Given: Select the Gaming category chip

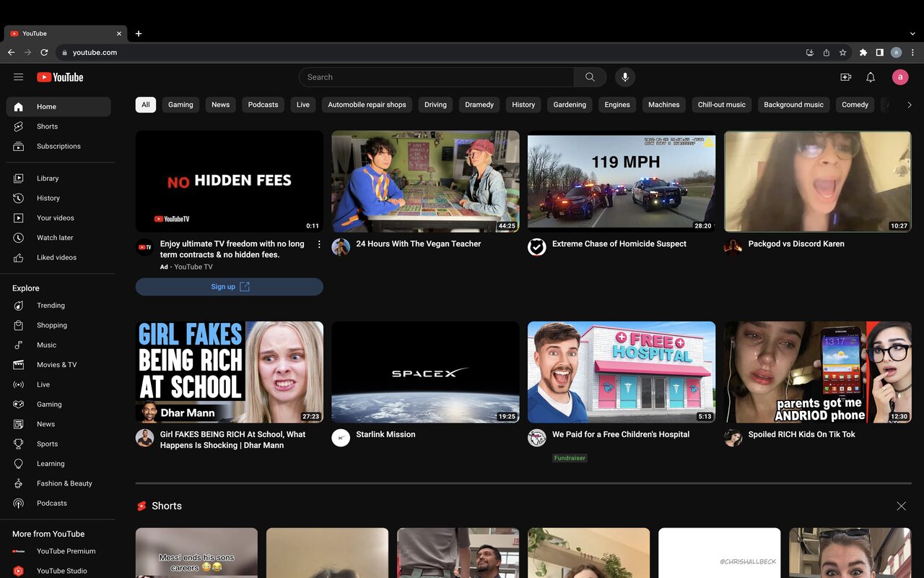Looking at the screenshot, I should (180, 104).
